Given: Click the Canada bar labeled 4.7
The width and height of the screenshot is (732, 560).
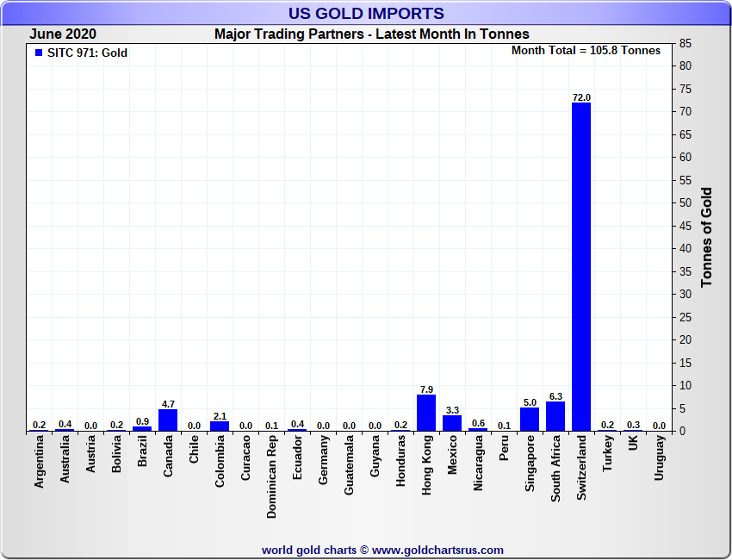Looking at the screenshot, I should 168,420.
